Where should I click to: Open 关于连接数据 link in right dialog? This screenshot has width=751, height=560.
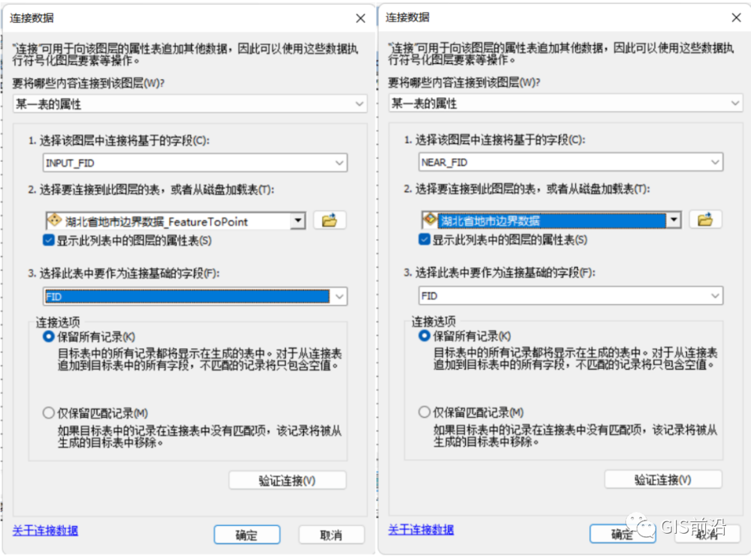coord(421,529)
